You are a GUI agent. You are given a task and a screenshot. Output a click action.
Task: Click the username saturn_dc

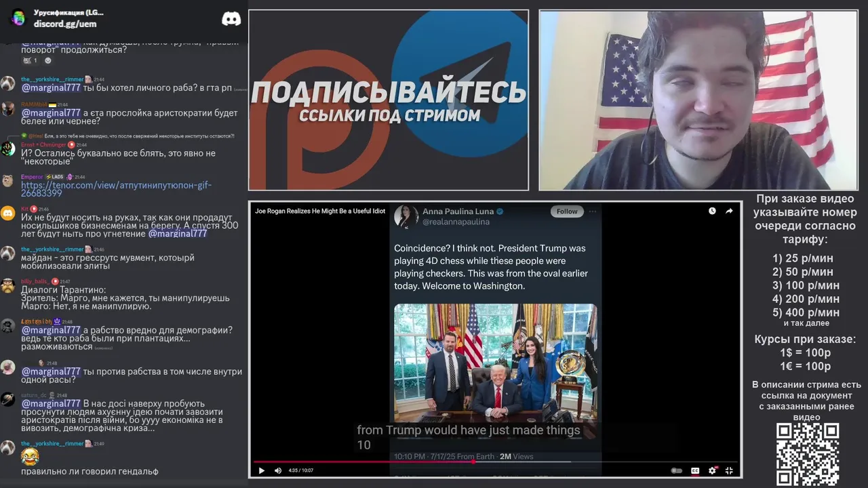point(34,395)
